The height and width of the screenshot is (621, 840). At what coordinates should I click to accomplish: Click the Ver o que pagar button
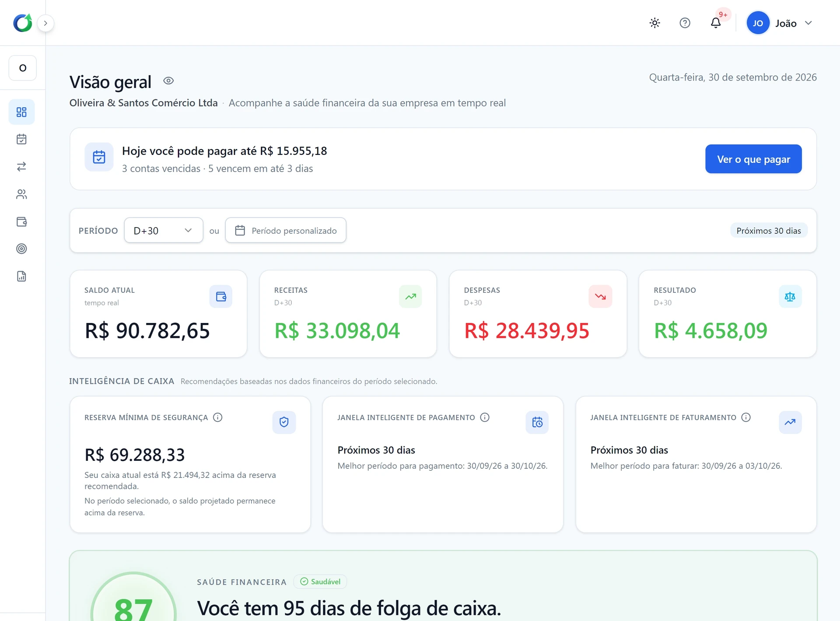click(x=753, y=159)
